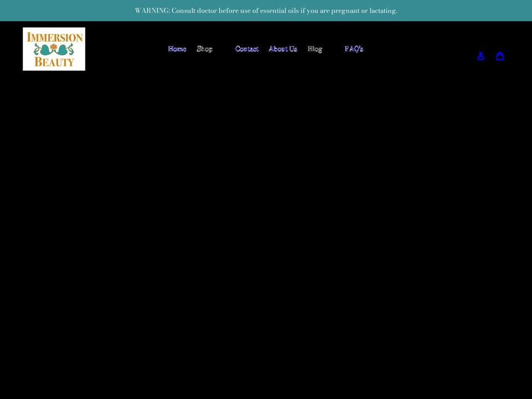The image size is (532, 399).
Task: Select the Shop navigation entry
Action: (204, 49)
